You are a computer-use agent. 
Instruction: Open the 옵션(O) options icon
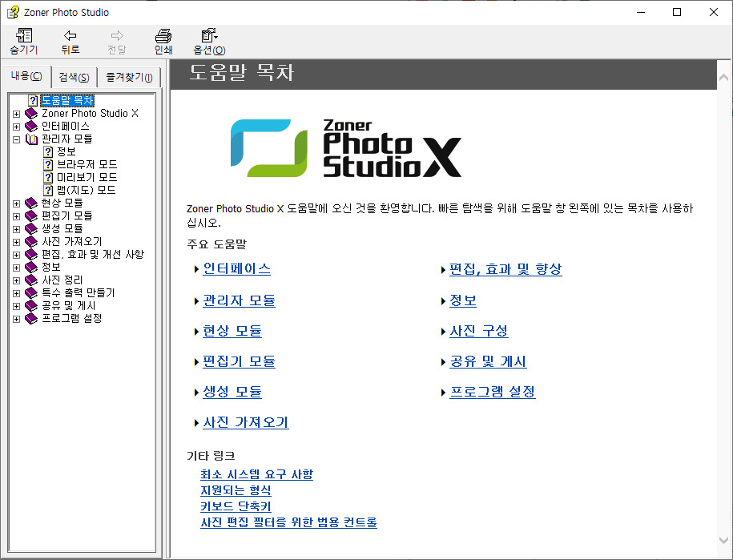point(209,35)
